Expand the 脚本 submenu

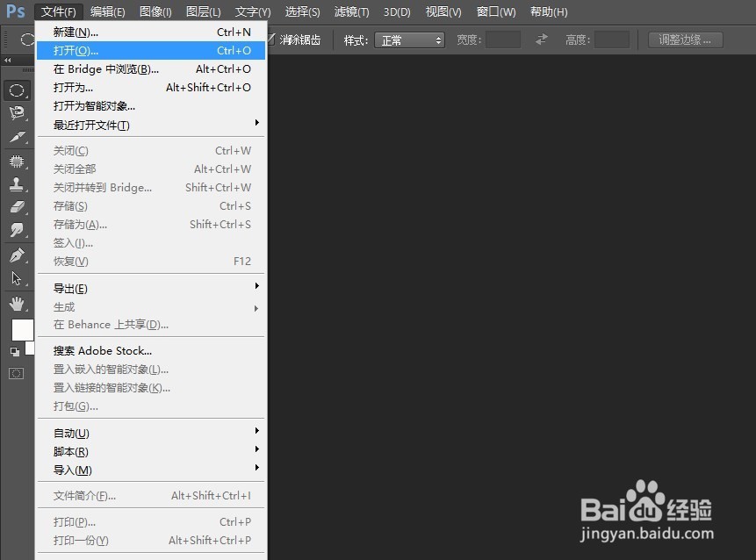pyautogui.click(x=151, y=451)
